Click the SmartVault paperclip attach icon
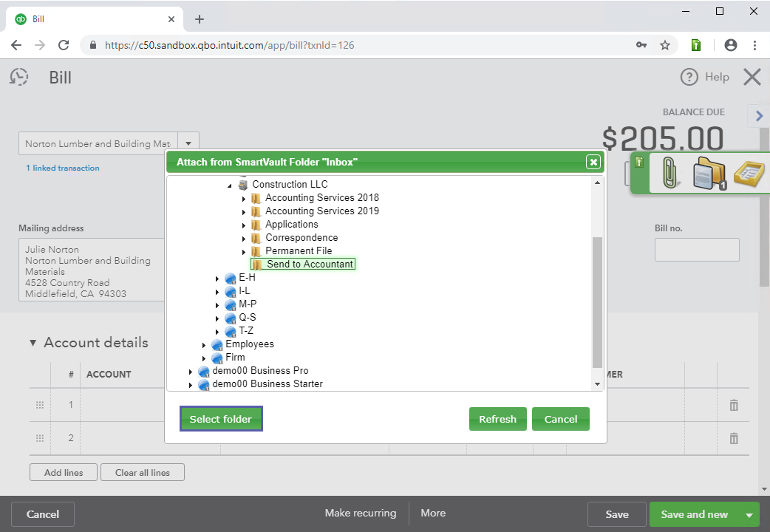 coord(670,174)
